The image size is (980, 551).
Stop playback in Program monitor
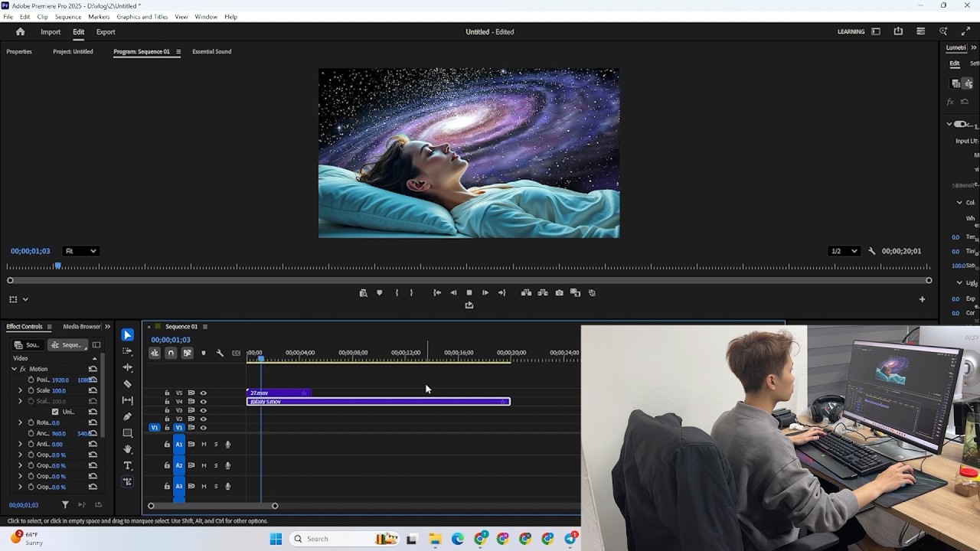coord(469,292)
